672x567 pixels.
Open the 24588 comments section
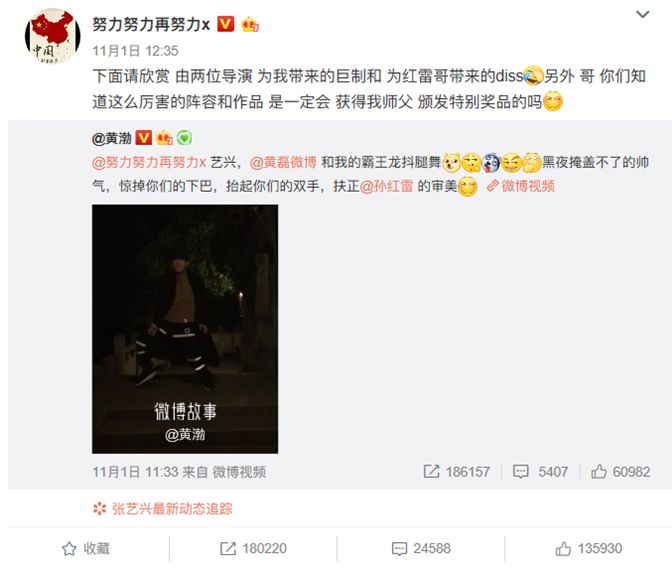[x=421, y=548]
